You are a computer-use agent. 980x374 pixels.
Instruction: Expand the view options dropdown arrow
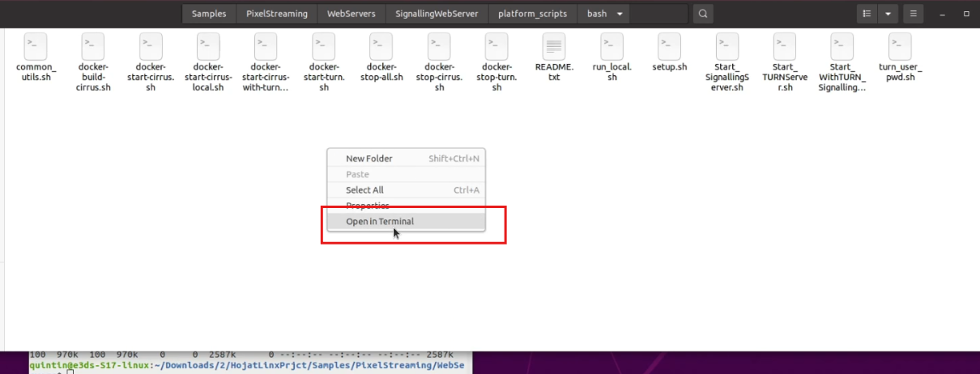pyautogui.click(x=888, y=14)
